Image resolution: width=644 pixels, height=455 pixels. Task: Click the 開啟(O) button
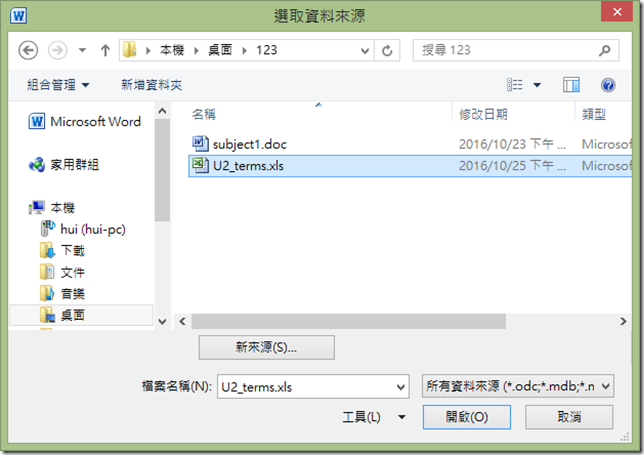pyautogui.click(x=467, y=417)
